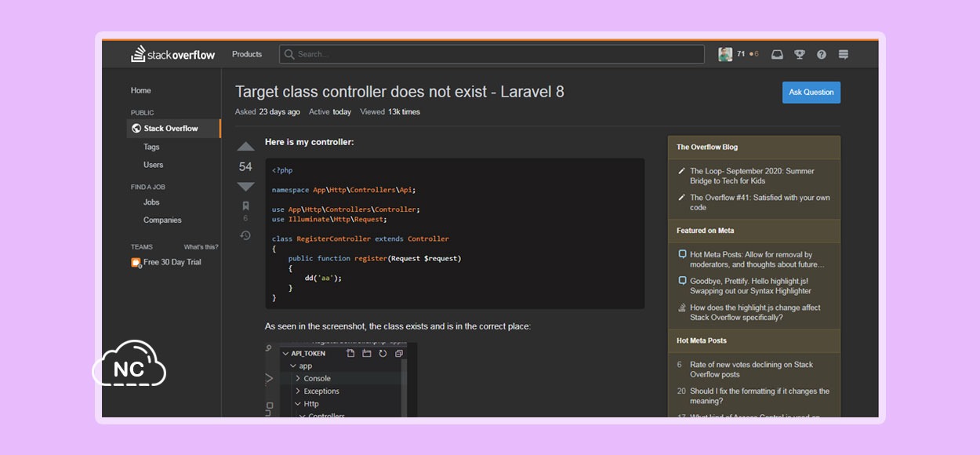Collapse the API_TOKEN section chevron
This screenshot has width=980, height=455.
pyautogui.click(x=286, y=353)
